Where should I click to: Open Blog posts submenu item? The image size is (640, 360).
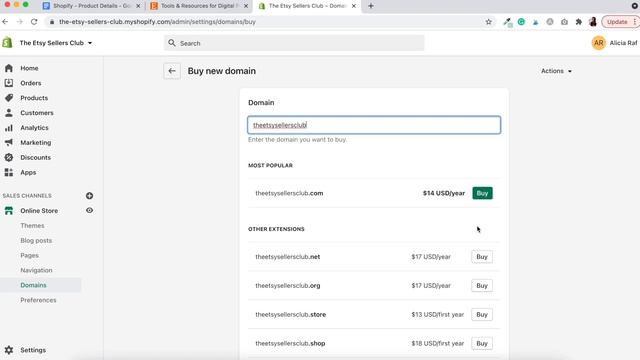tap(36, 240)
